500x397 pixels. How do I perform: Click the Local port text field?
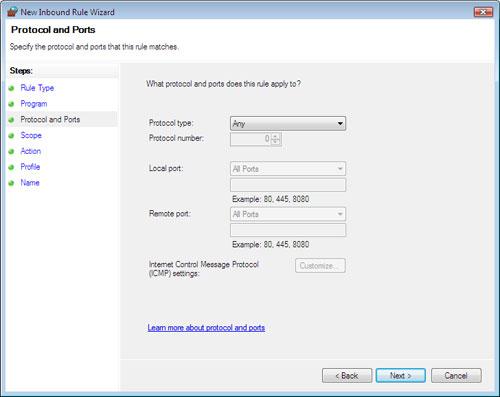click(x=288, y=185)
